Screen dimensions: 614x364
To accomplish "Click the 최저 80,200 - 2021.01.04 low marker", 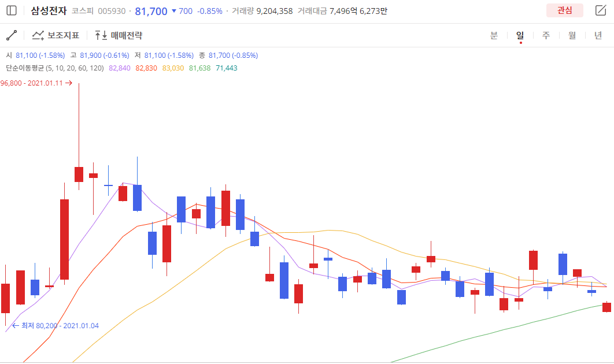I will pos(55,326).
